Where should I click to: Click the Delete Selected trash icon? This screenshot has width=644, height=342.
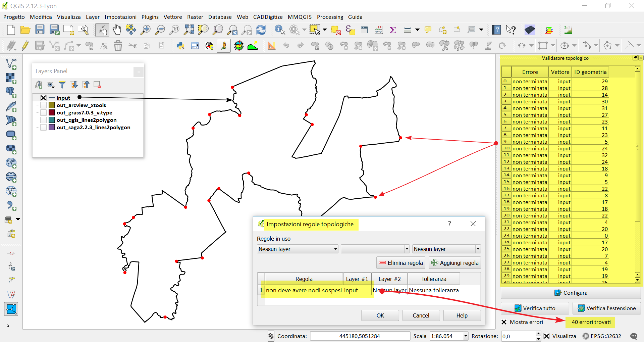118,46
